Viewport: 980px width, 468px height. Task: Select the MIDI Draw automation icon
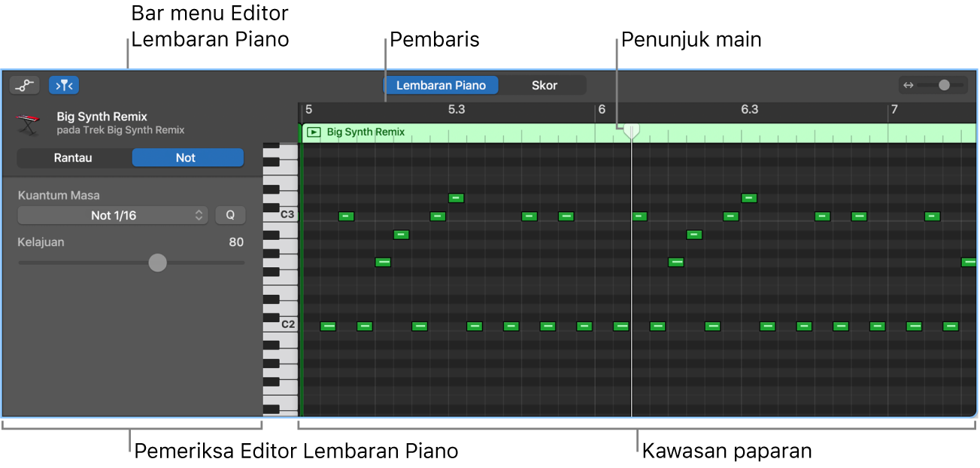[x=24, y=84]
